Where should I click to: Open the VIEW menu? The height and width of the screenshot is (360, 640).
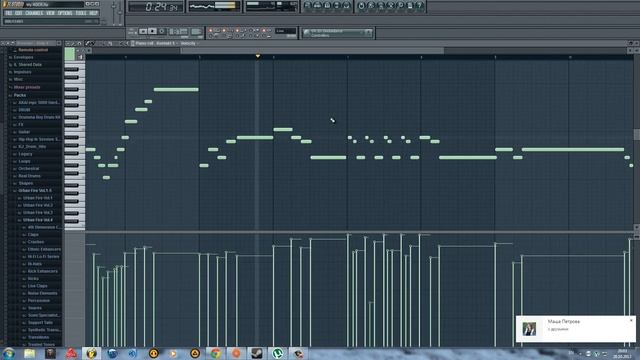tap(50, 13)
